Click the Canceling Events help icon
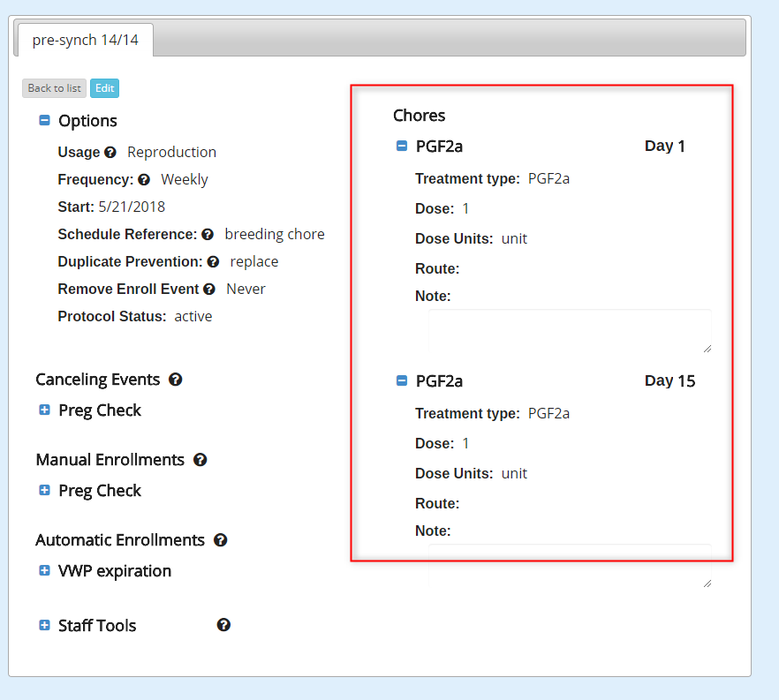Viewport: 779px width, 700px height. click(176, 380)
